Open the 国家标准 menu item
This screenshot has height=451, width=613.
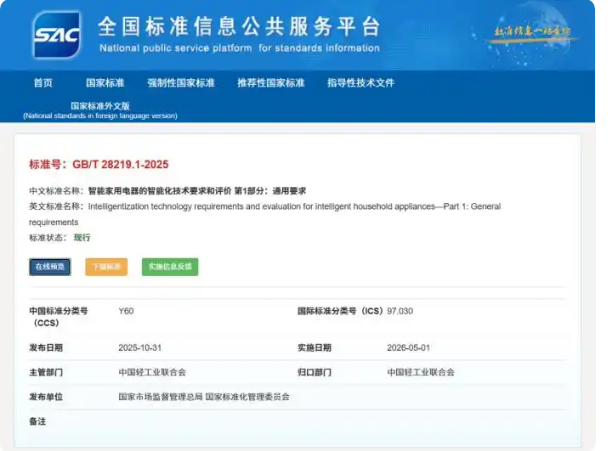pos(105,83)
